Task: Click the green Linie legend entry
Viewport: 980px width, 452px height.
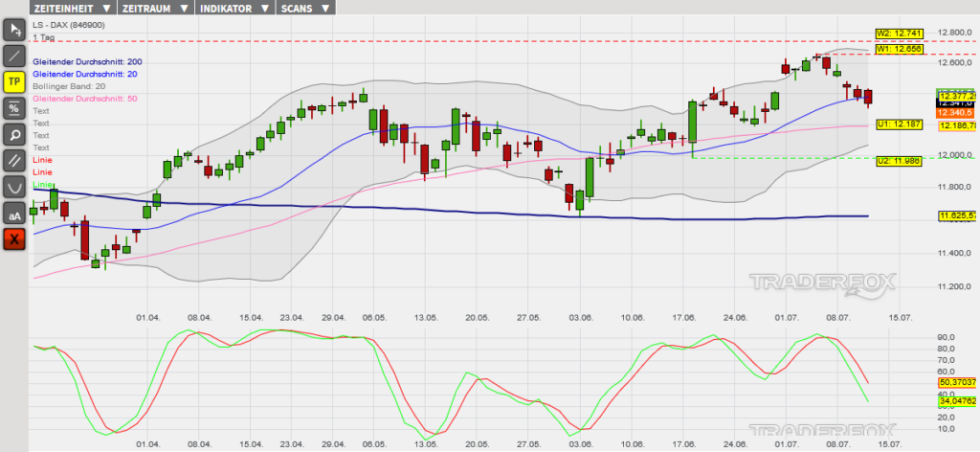Action: coord(42,185)
